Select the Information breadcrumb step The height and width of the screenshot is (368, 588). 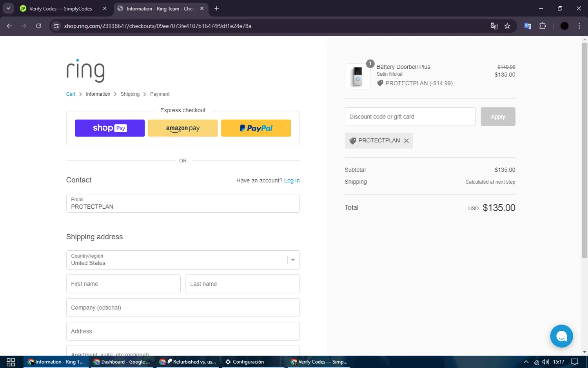(98, 94)
